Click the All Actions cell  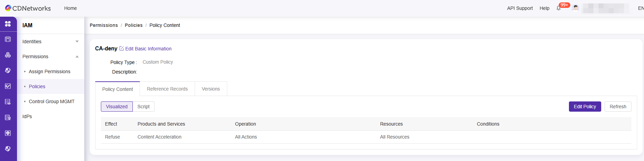point(246,137)
